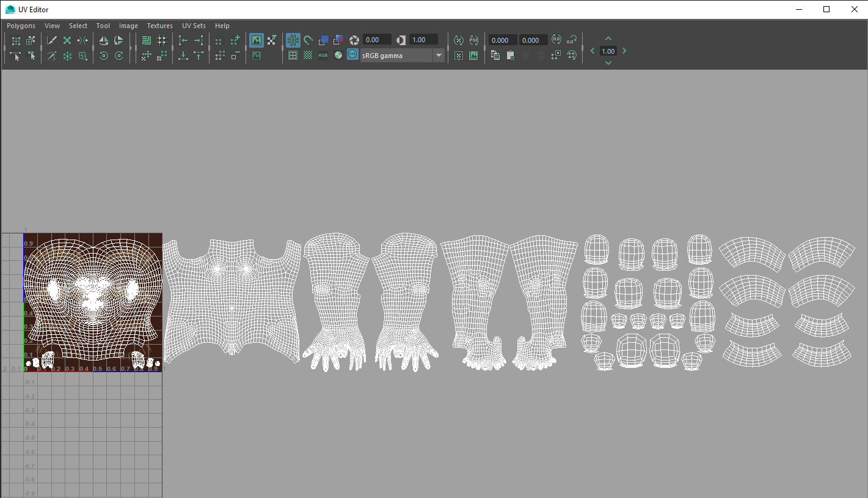Toggle the Display Image button
The image size is (868, 498).
(x=257, y=40)
